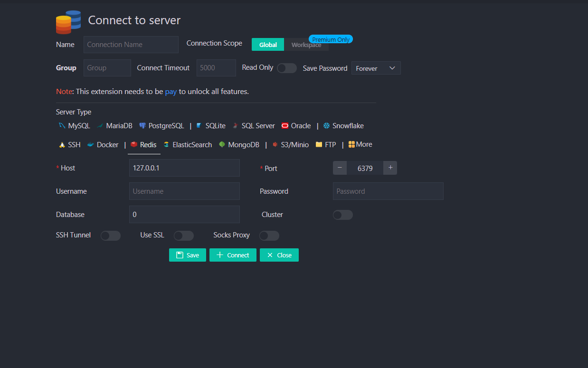The width and height of the screenshot is (588, 368).
Task: Click the SSH penguin icon
Action: click(x=62, y=145)
